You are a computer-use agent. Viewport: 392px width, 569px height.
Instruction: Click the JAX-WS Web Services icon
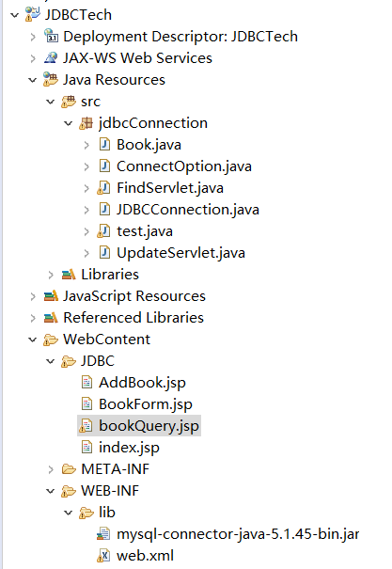pyautogui.click(x=51, y=58)
